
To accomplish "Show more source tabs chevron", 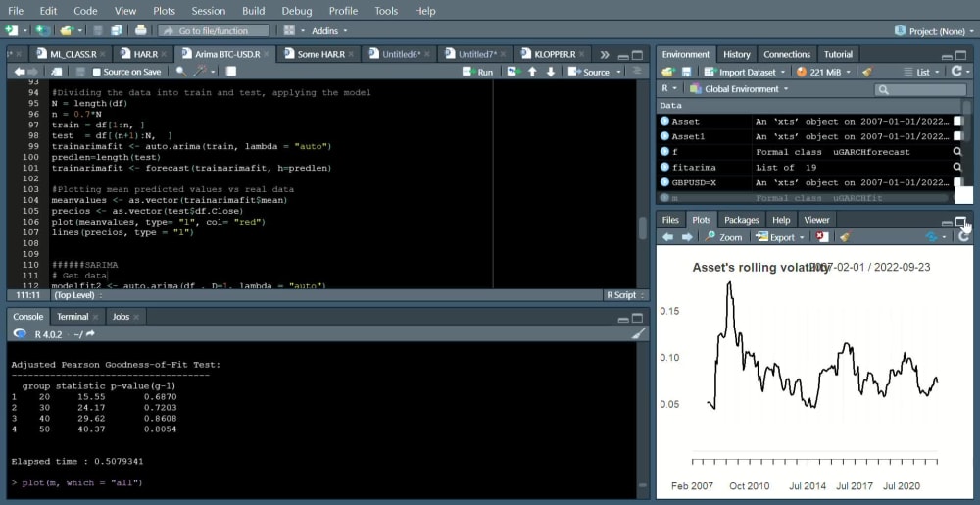I will click(x=605, y=54).
